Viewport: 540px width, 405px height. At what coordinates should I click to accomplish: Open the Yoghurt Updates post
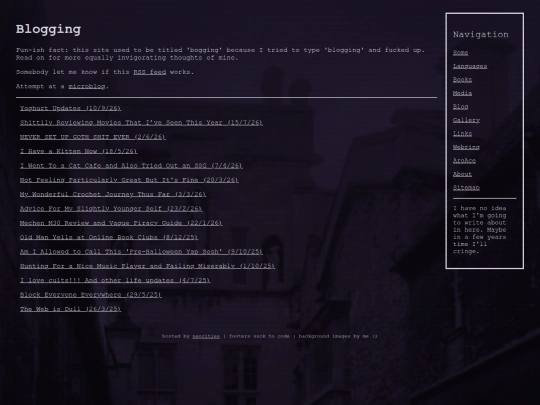71,108
